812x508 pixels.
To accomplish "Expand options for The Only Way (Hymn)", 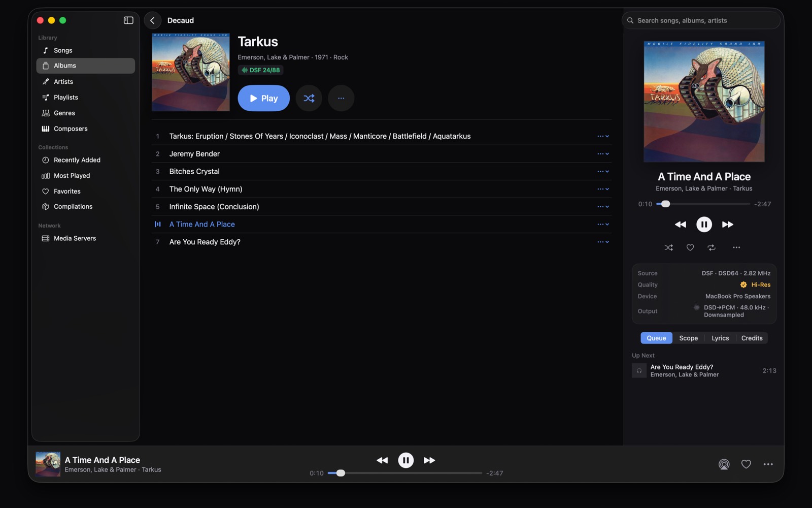I will pos(603,189).
